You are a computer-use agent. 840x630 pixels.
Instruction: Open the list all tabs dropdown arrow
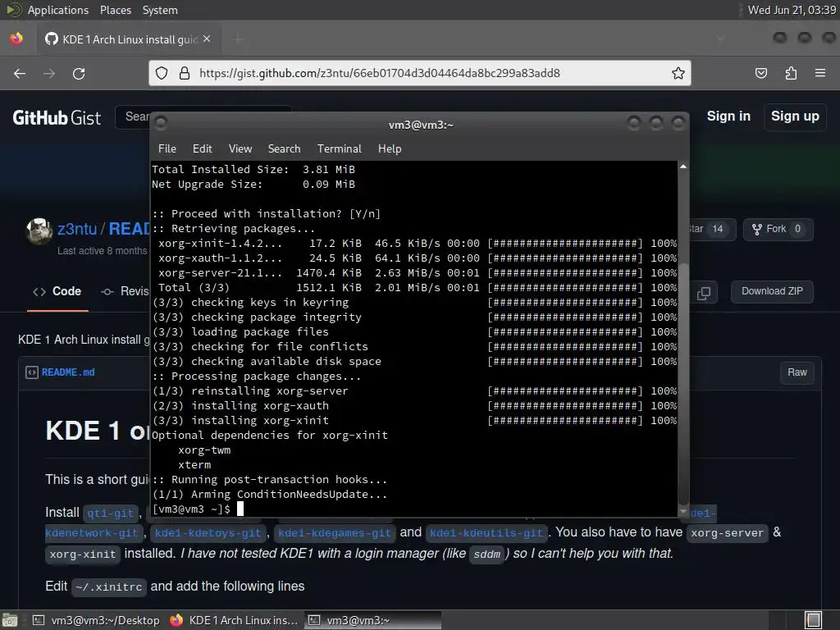point(720,39)
